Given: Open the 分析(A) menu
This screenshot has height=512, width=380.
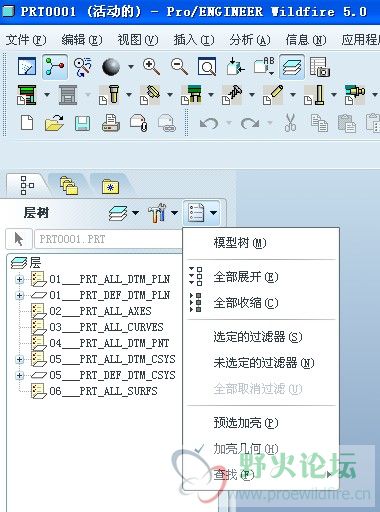Looking at the screenshot, I should tap(250, 40).
